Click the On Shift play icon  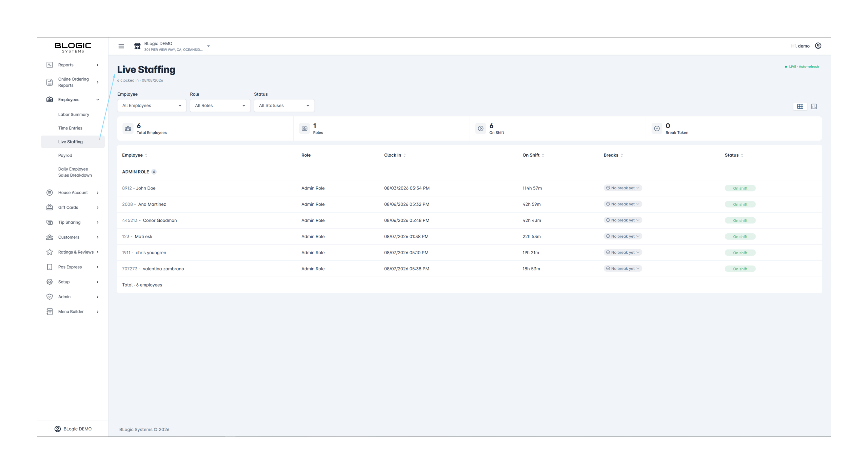point(480,129)
